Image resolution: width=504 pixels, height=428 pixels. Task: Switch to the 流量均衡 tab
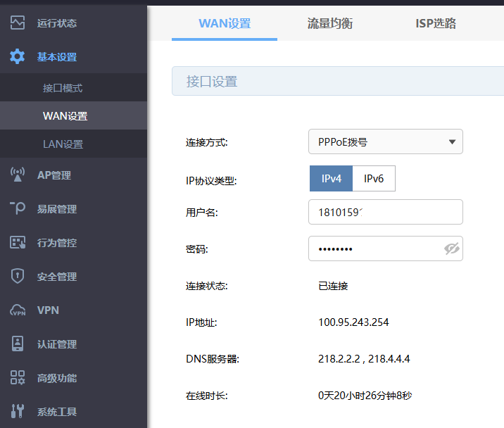[x=330, y=24]
